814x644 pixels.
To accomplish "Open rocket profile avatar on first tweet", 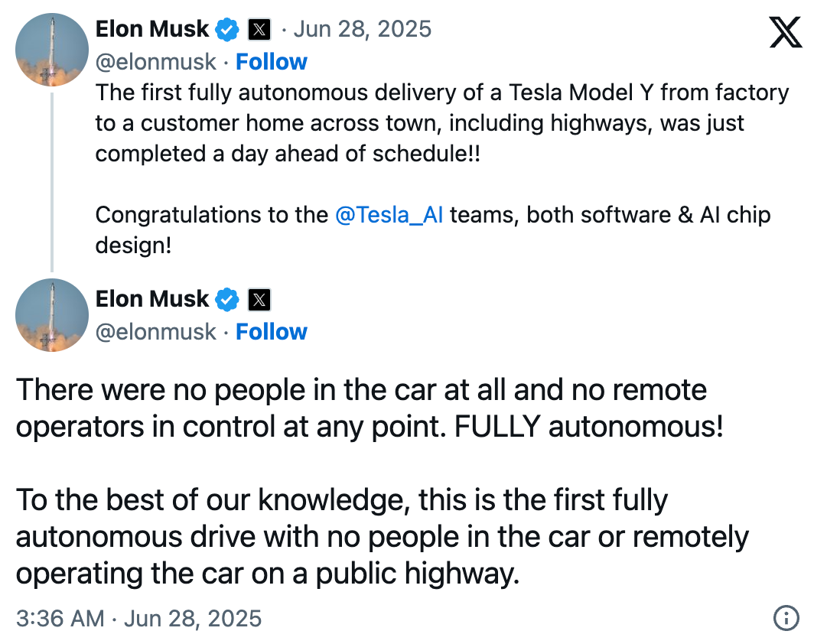I will point(52,50).
